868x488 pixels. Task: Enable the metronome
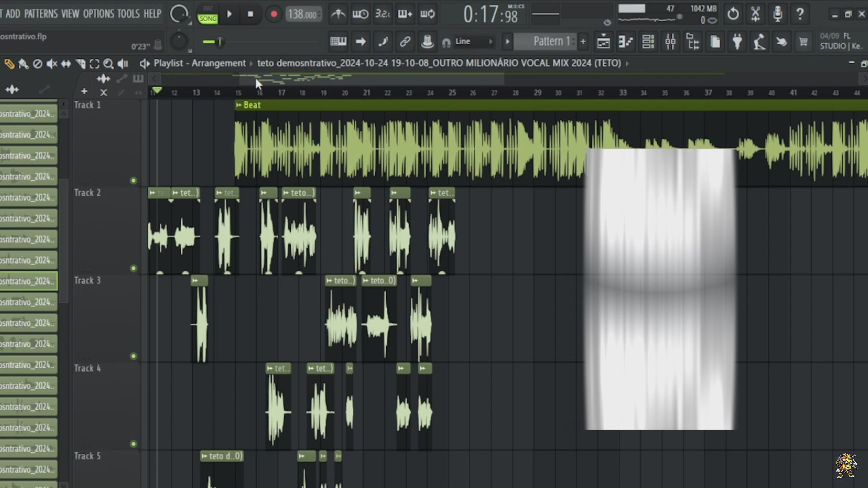338,14
